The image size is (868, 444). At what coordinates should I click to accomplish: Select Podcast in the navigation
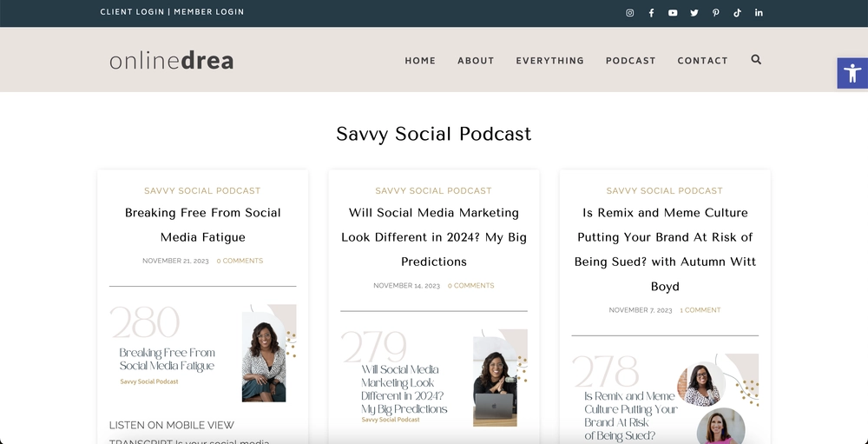tap(630, 61)
